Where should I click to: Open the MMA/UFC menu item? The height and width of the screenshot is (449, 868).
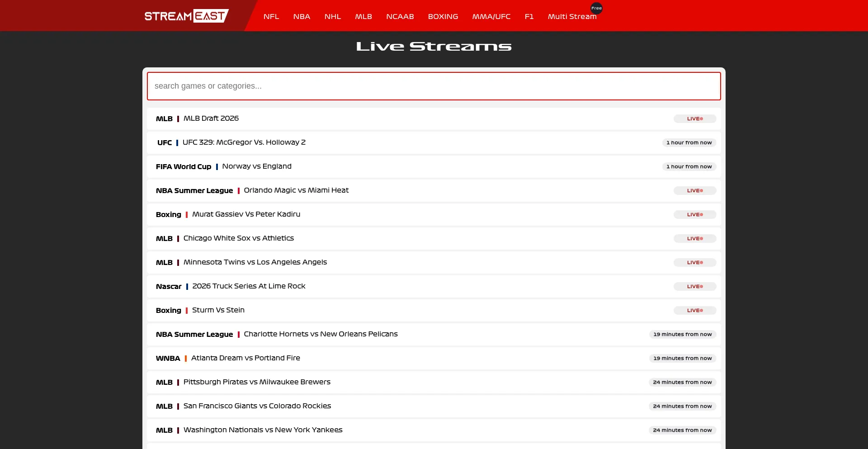[491, 17]
